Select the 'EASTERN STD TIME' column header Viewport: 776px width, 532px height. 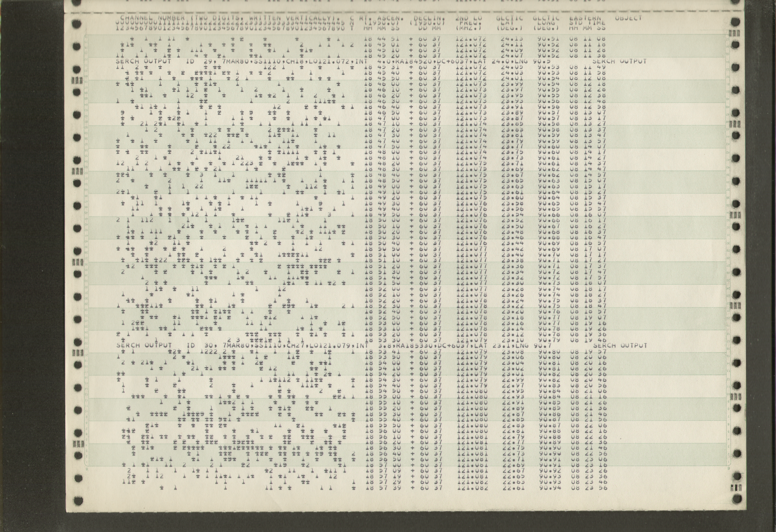(587, 21)
